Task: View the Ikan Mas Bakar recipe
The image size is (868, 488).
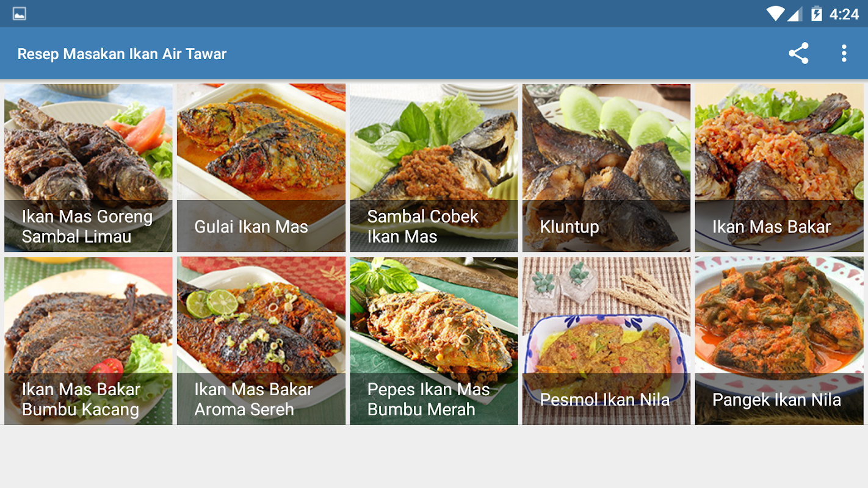Action: pos(779,168)
